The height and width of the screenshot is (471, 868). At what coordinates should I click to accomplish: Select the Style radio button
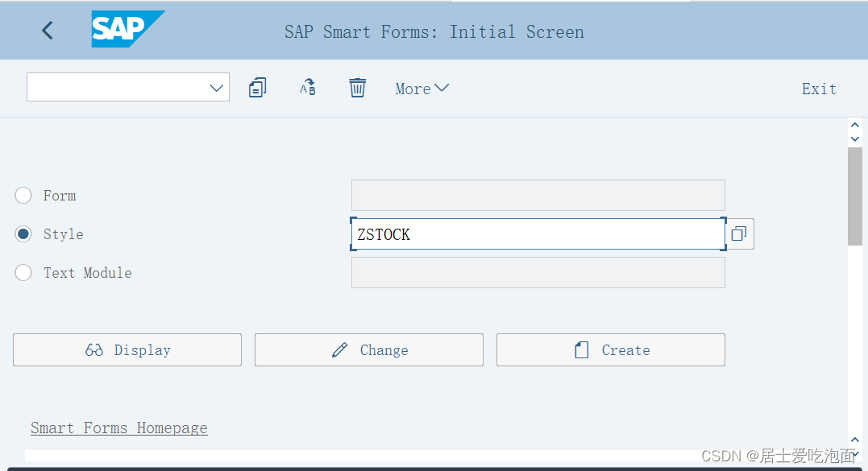tap(23, 233)
